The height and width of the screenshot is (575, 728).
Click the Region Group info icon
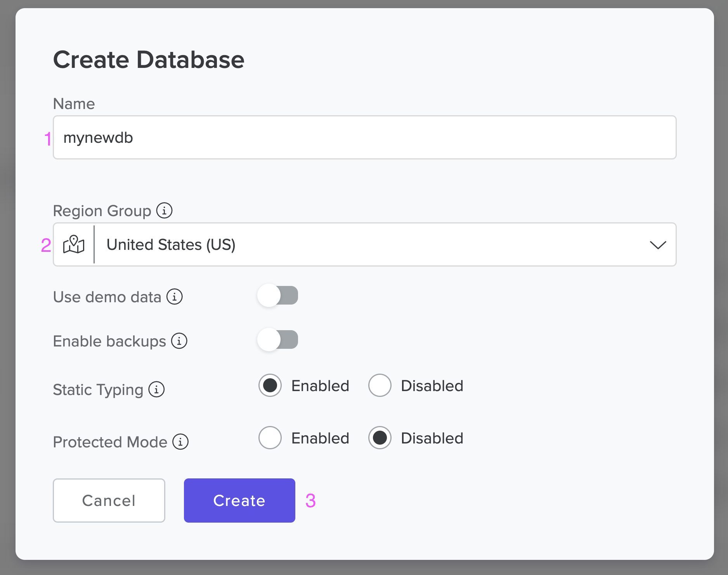coord(164,211)
